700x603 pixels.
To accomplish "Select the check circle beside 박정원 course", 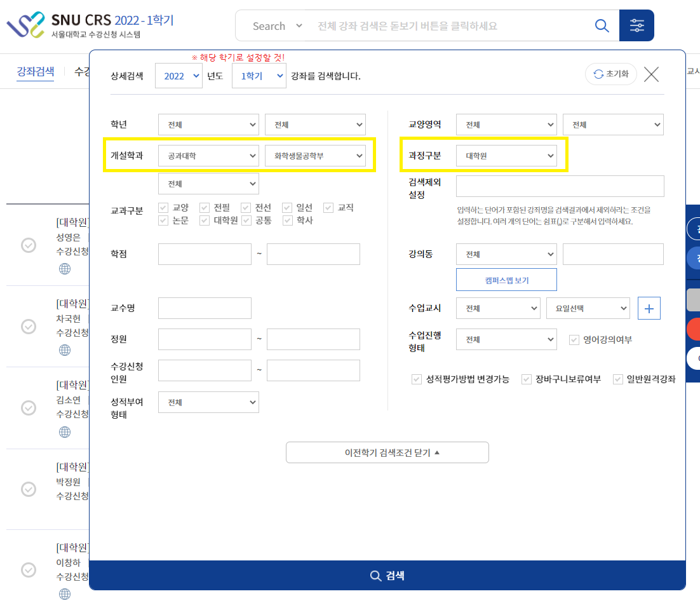I will pyautogui.click(x=29, y=489).
